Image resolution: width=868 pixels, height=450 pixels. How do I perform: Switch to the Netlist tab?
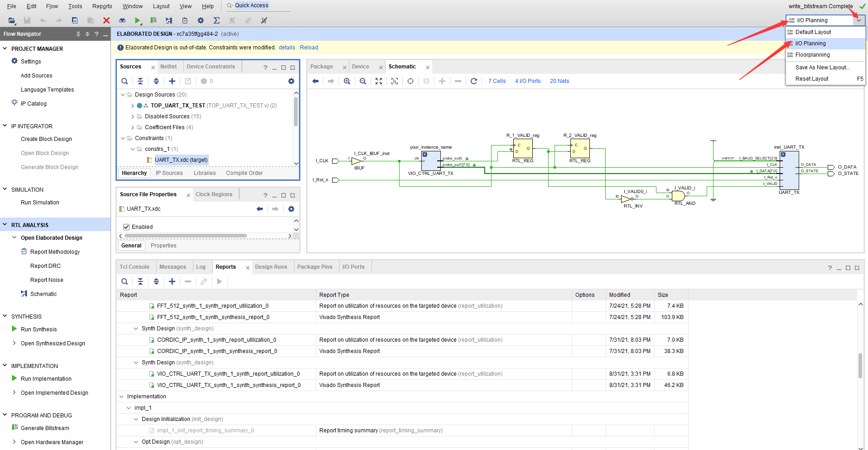tap(169, 67)
